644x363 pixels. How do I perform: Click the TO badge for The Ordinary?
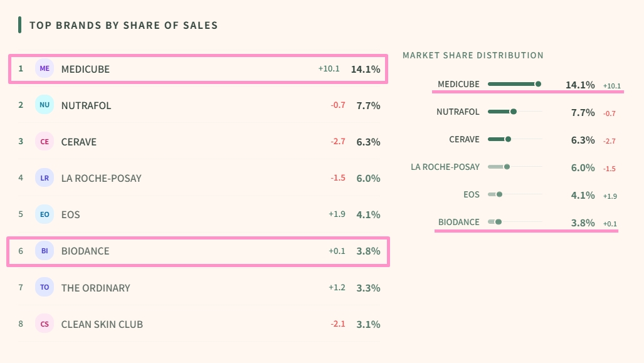coord(45,288)
